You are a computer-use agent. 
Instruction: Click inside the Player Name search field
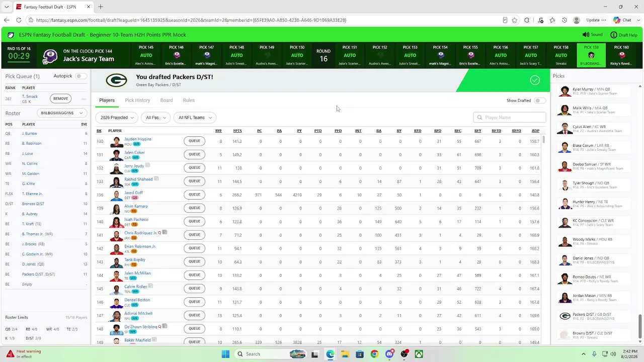(x=510, y=117)
